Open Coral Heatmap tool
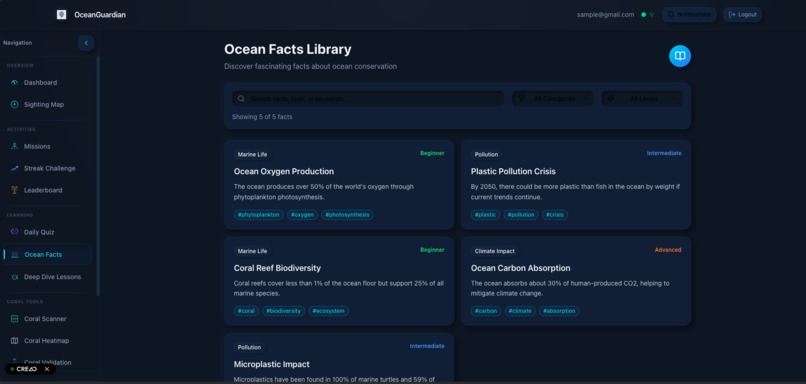The height and width of the screenshot is (384, 806). coord(47,340)
